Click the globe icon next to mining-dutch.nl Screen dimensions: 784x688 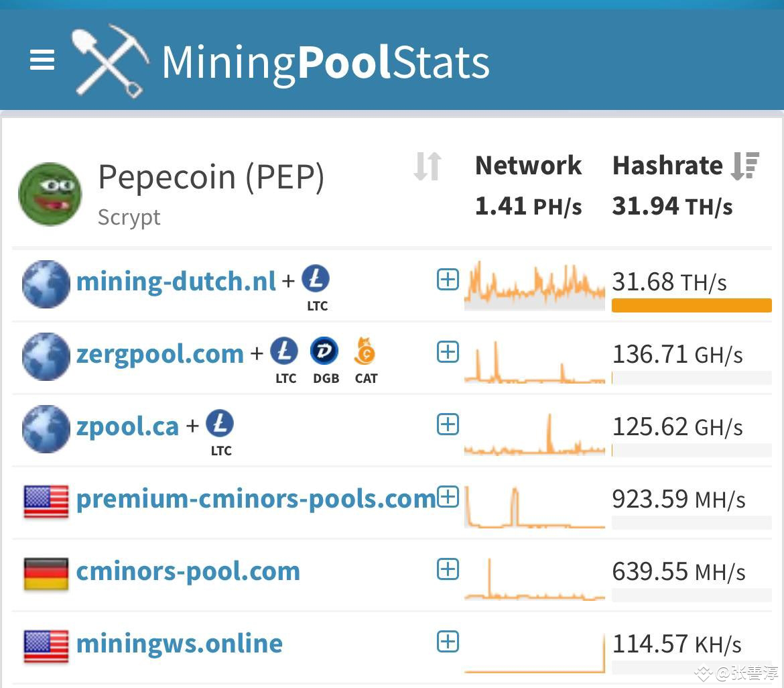click(46, 284)
